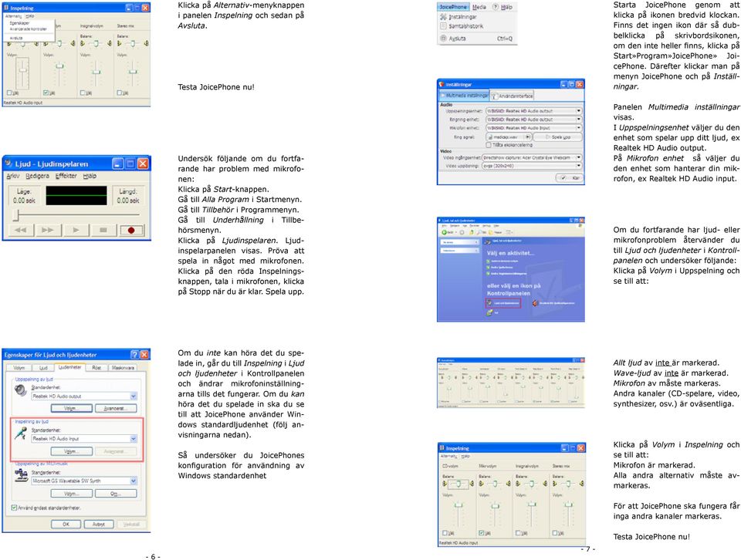Click CD-volym balance slider in Inspelning window without open menu
This screenshot has height=560, width=741.
pos(458,484)
